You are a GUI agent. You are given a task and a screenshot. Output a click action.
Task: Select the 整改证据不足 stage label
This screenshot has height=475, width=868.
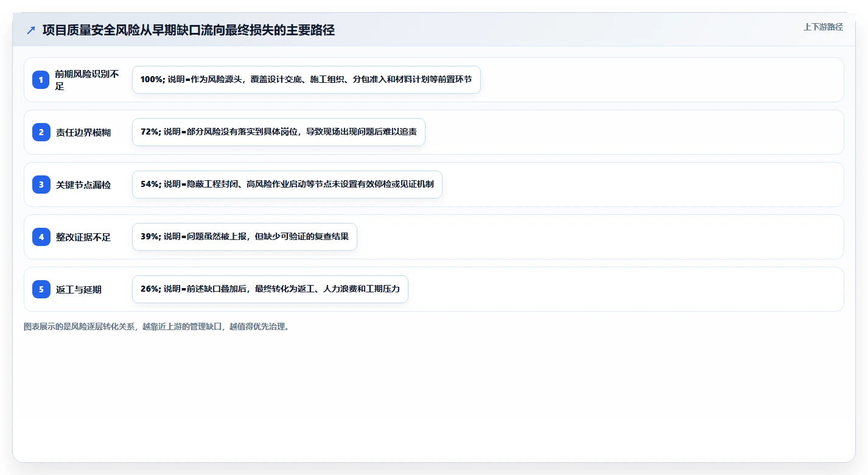pos(83,237)
